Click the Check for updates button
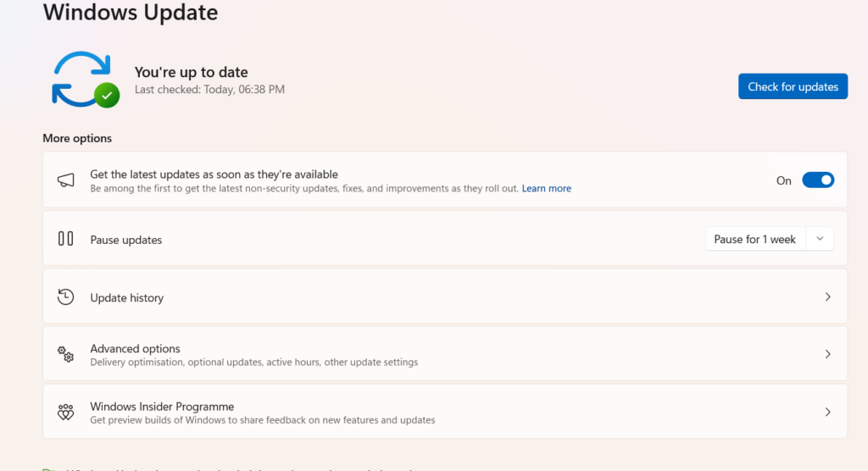This screenshot has height=471, width=868. [793, 86]
